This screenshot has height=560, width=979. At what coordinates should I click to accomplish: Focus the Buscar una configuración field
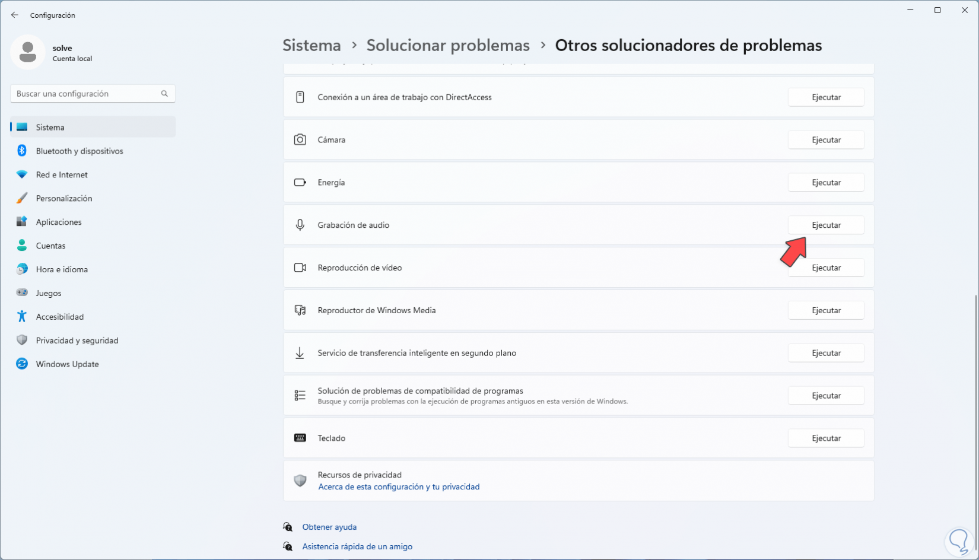tap(86, 94)
